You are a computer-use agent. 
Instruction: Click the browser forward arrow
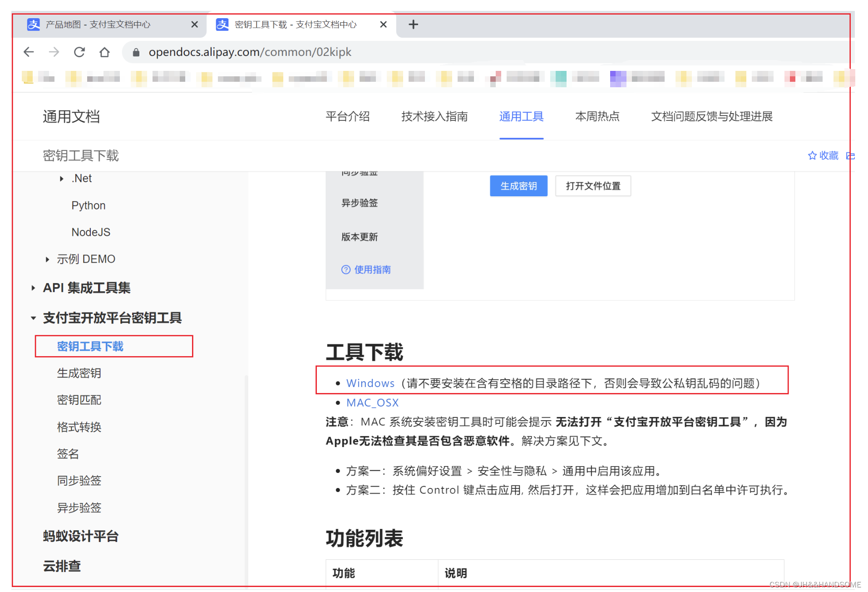point(54,52)
